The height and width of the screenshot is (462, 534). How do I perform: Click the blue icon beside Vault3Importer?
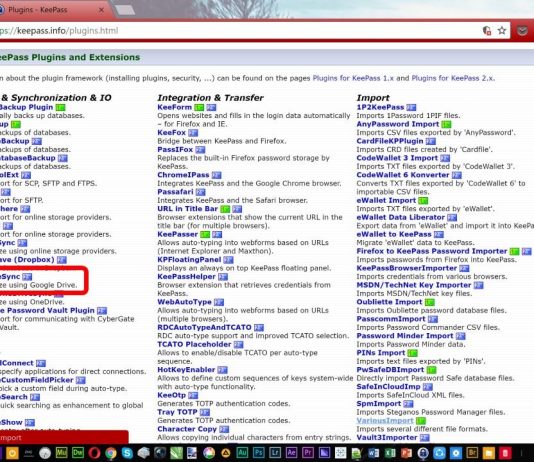[425, 438]
